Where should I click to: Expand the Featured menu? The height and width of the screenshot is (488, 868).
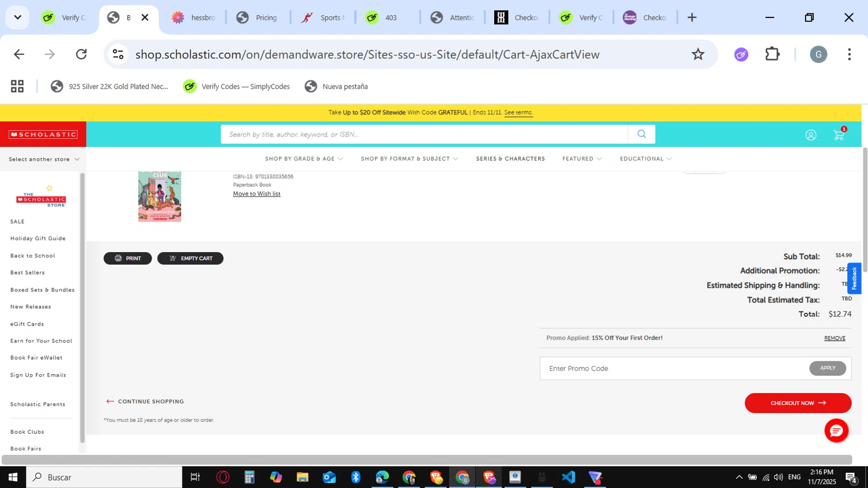click(x=582, y=158)
